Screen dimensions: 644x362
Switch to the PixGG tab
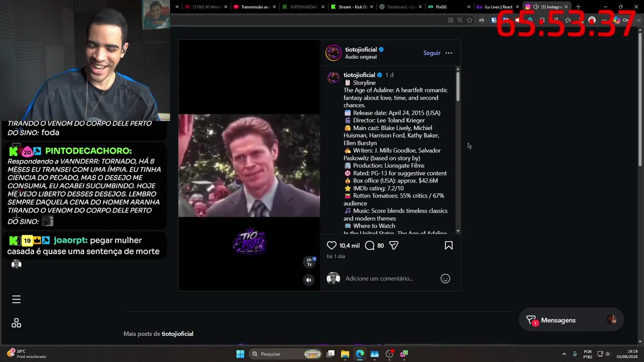pos(448,7)
